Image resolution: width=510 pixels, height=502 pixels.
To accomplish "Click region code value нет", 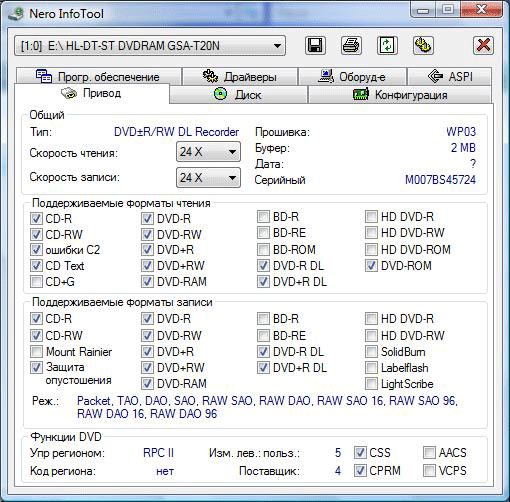I will [x=165, y=471].
